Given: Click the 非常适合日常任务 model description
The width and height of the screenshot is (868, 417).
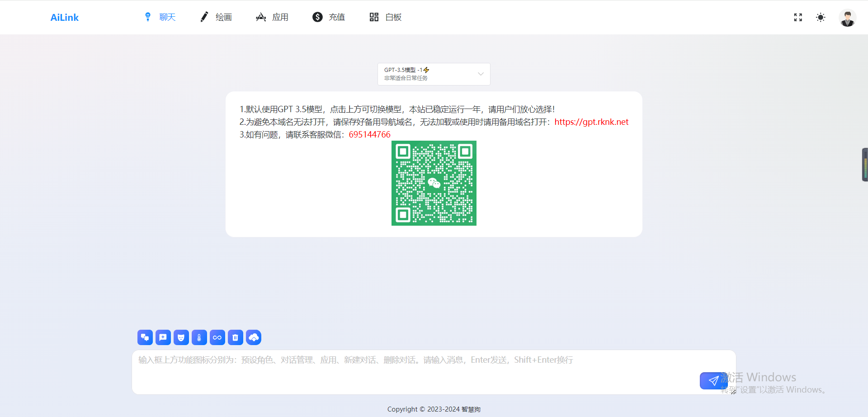Looking at the screenshot, I should (x=406, y=78).
